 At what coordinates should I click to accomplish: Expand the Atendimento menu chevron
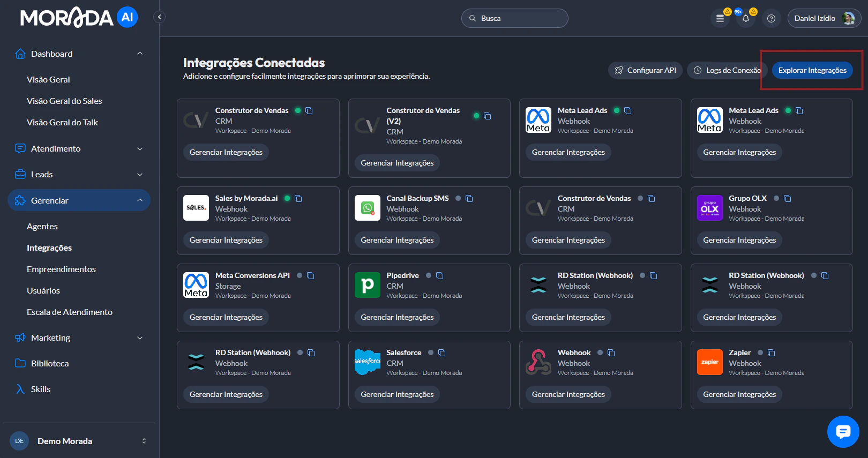click(x=140, y=148)
